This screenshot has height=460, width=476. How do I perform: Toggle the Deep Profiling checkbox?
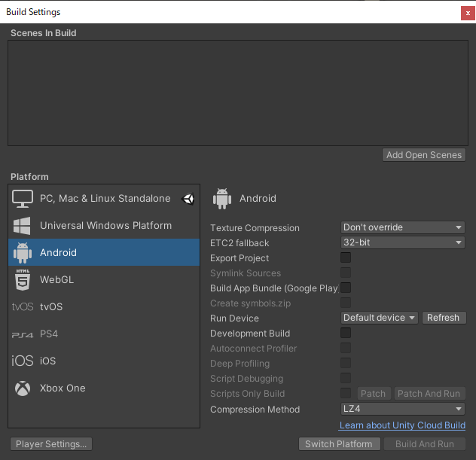pos(346,363)
